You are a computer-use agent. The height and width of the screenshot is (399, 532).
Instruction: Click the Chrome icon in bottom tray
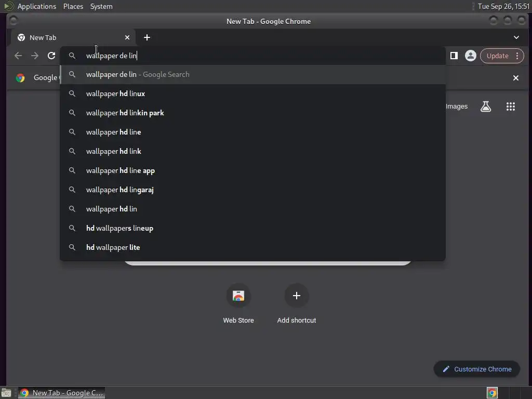click(492, 393)
